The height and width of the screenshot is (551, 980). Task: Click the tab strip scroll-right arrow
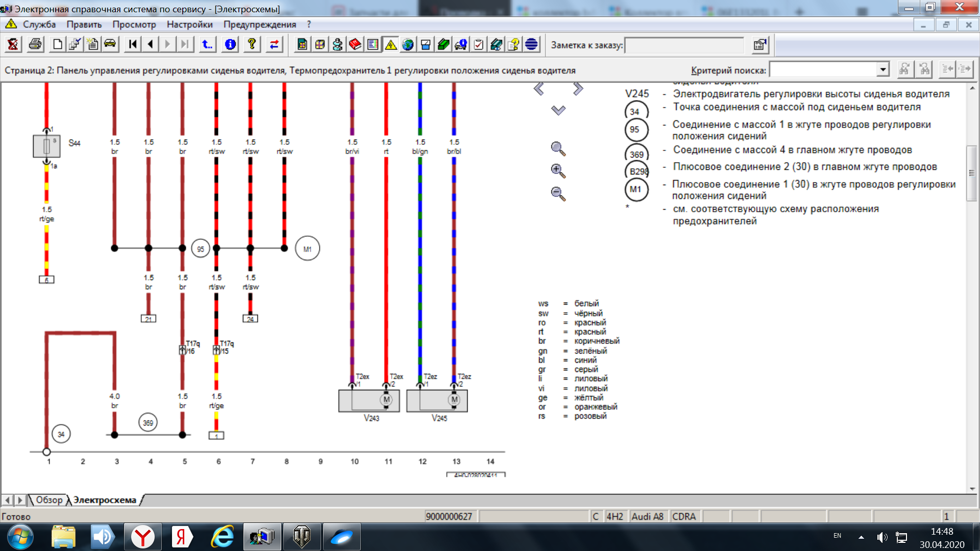point(20,500)
